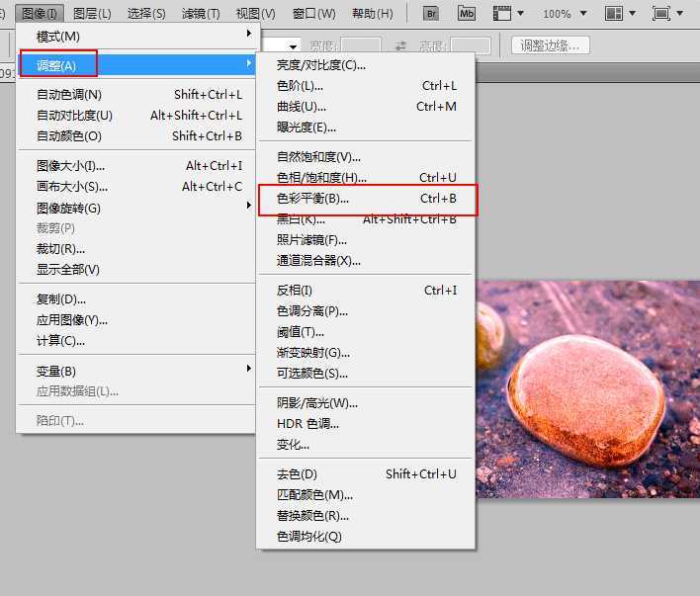Choose 裁切(R)... menu item
The height and width of the screenshot is (596, 700).
tap(136, 249)
